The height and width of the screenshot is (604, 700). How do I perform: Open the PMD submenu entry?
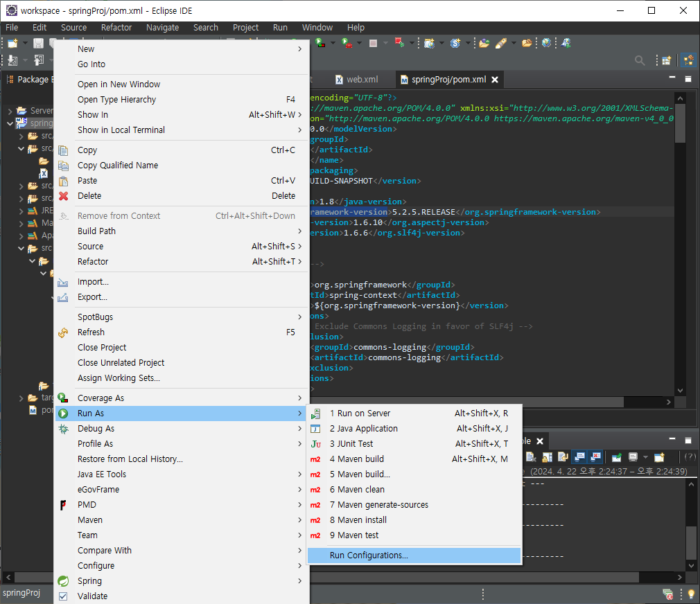[x=182, y=504]
